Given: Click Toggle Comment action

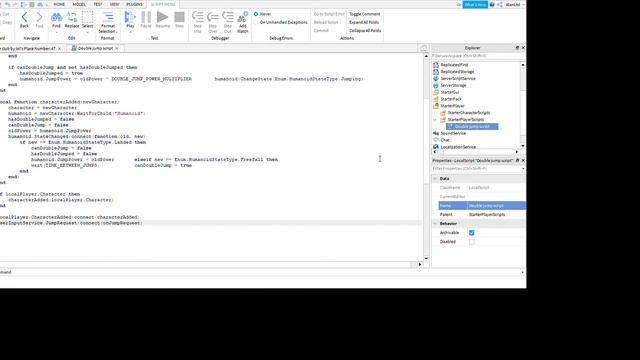Looking at the screenshot, I should tap(364, 14).
